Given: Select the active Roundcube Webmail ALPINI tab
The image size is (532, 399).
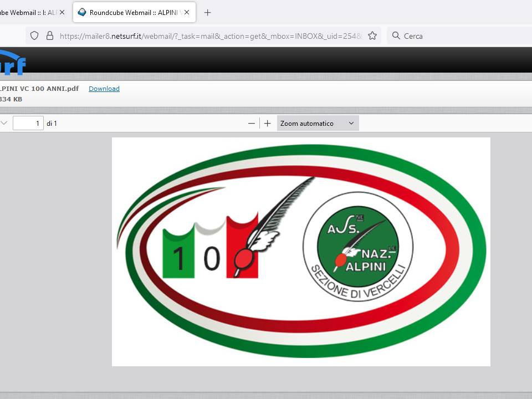Looking at the screenshot, I should 134,13.
